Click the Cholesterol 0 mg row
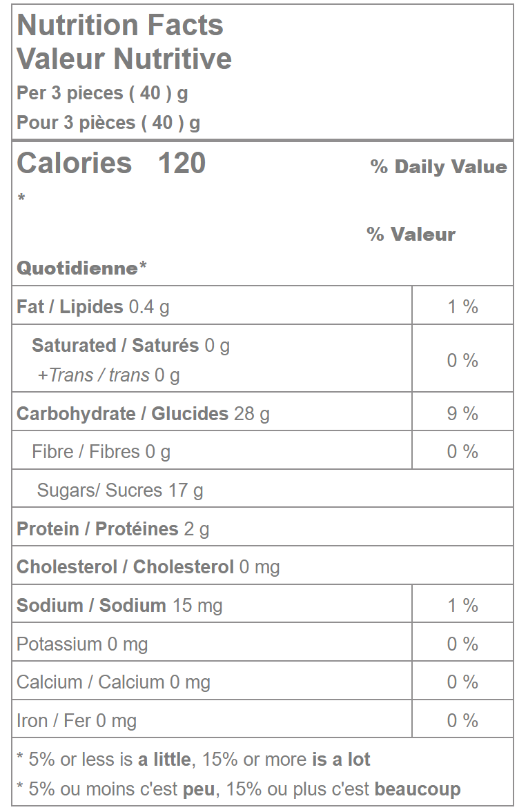 tap(148, 567)
